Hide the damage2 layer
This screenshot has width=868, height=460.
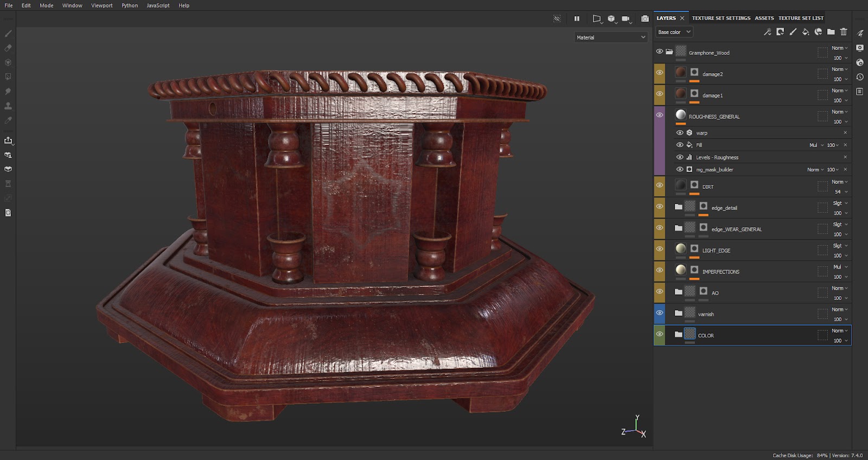coord(660,73)
